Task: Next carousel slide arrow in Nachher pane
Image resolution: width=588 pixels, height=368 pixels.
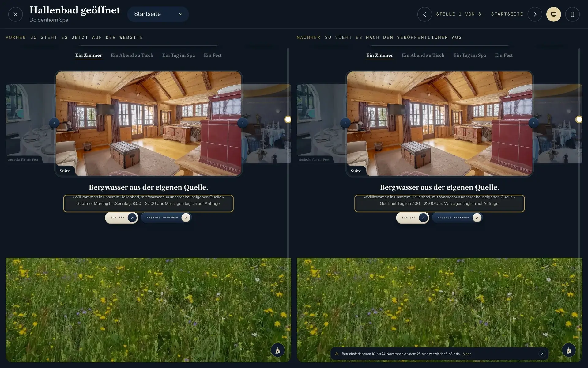Action: pos(534,123)
